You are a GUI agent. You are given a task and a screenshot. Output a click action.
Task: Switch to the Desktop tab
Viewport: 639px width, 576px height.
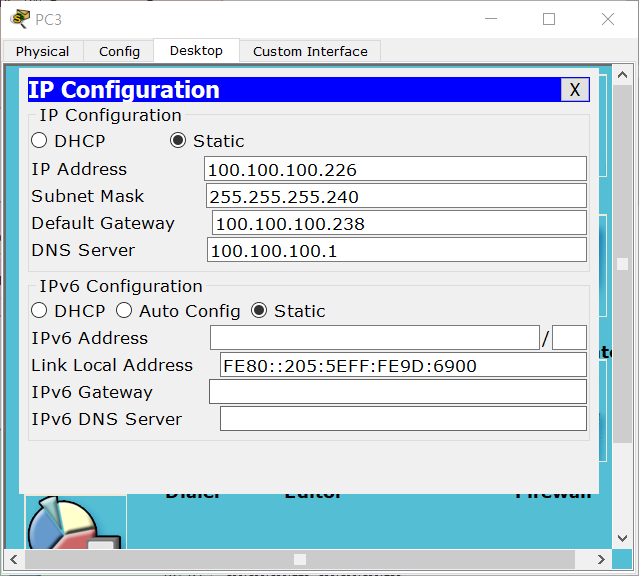(196, 51)
